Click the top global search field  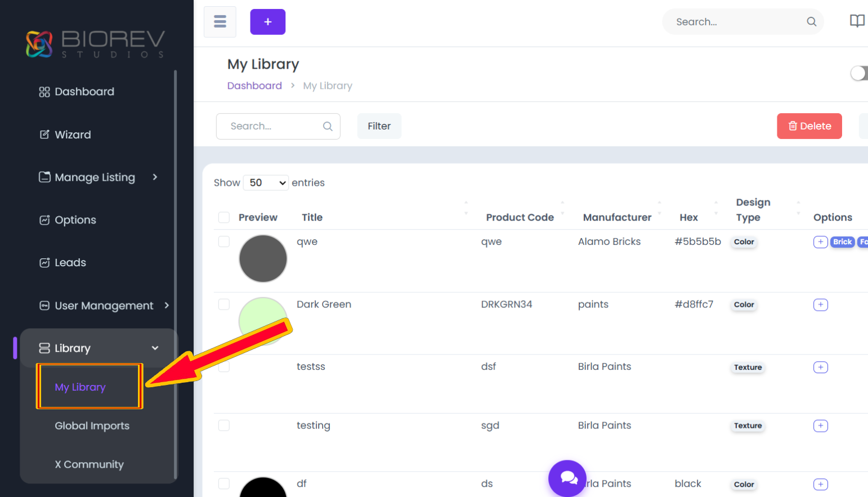(743, 22)
